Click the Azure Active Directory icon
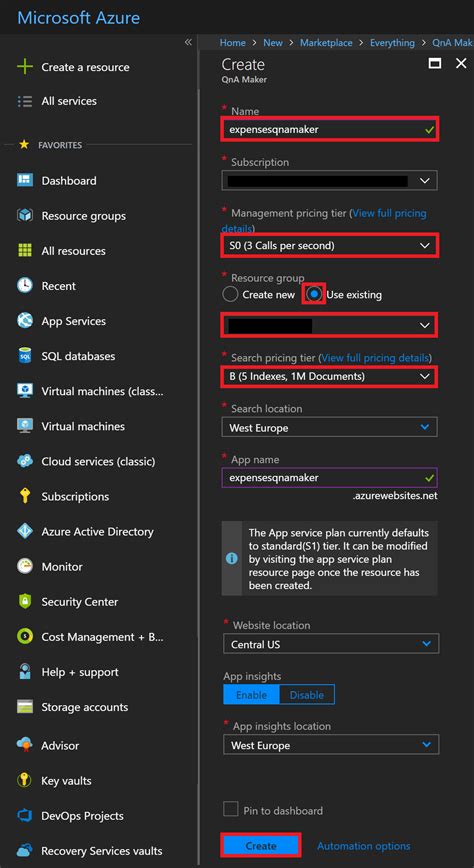 click(25, 531)
